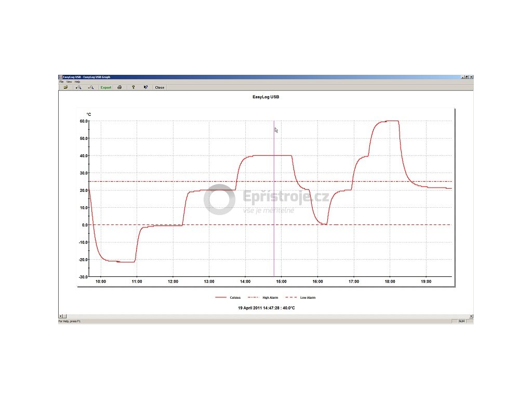Open the File menu
The height and width of the screenshot is (399, 532).
point(61,82)
